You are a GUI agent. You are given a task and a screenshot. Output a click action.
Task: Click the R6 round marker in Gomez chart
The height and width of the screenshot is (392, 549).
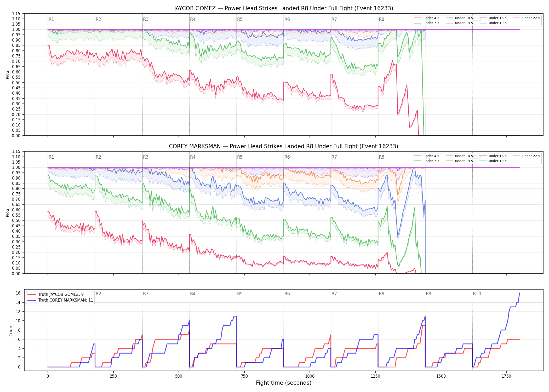(x=287, y=19)
